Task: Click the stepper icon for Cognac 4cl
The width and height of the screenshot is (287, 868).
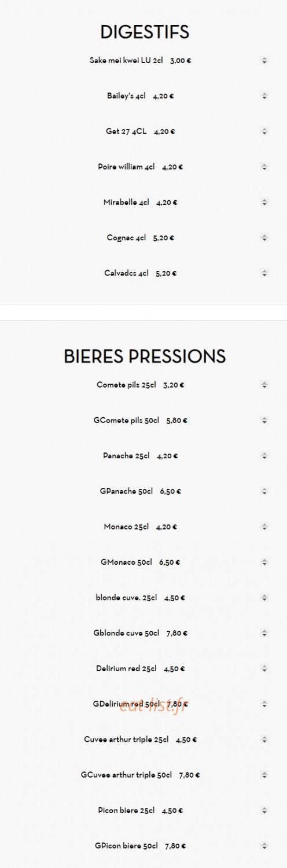Action: [x=264, y=238]
